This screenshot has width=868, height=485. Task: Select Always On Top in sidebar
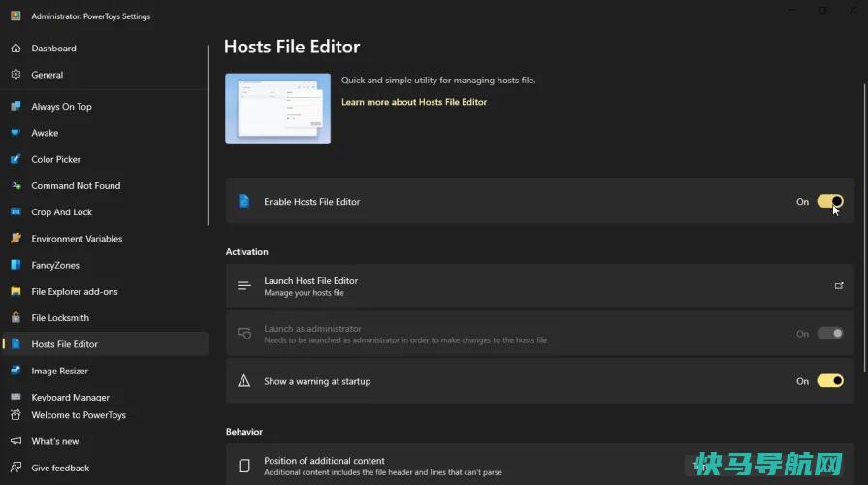coord(105,106)
